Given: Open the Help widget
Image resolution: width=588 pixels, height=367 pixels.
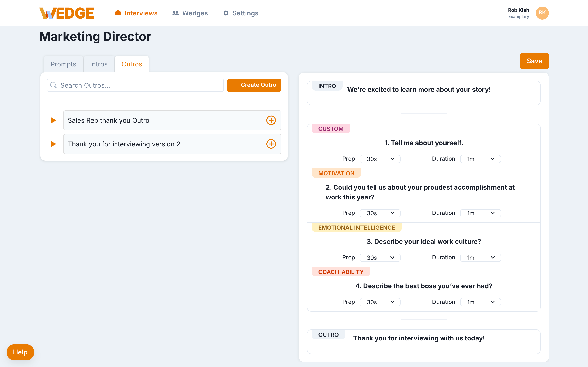Looking at the screenshot, I should coord(20,352).
